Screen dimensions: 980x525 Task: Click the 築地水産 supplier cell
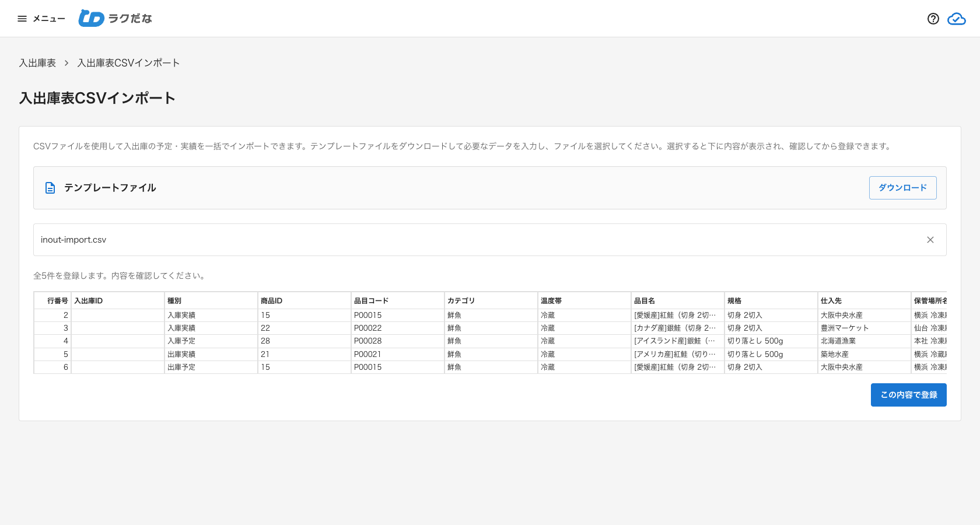pyautogui.click(x=864, y=354)
